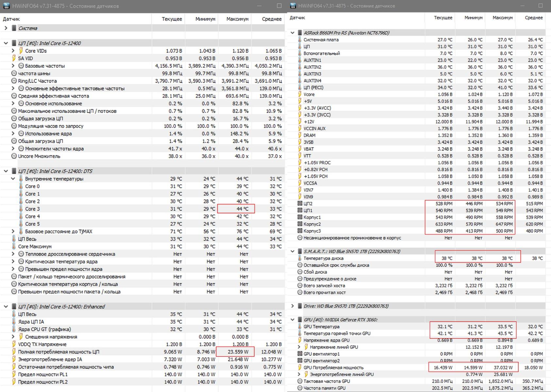Click clock icon beside Тактовая частота GPU

[x=300, y=381]
